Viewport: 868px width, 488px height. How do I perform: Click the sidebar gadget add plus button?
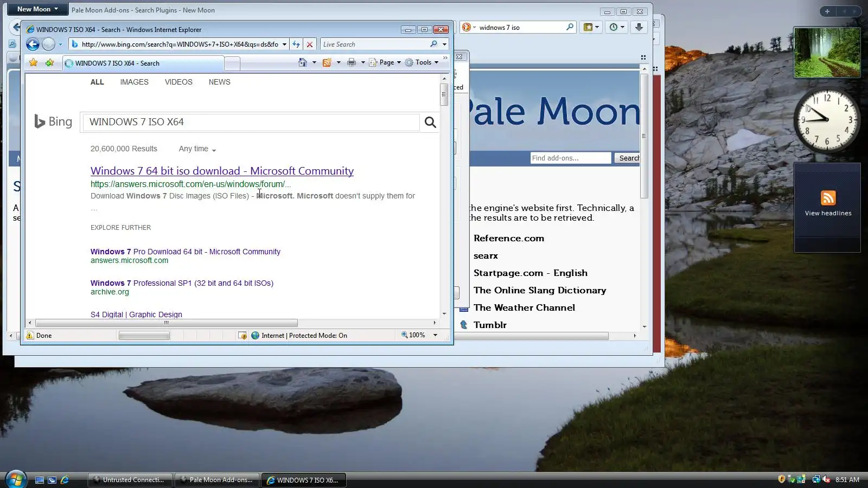click(827, 11)
